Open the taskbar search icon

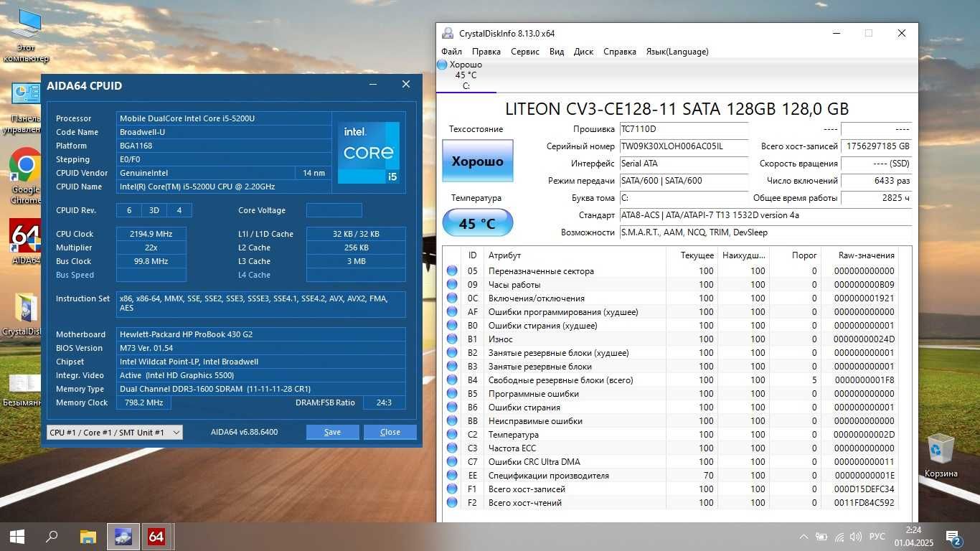click(x=52, y=536)
